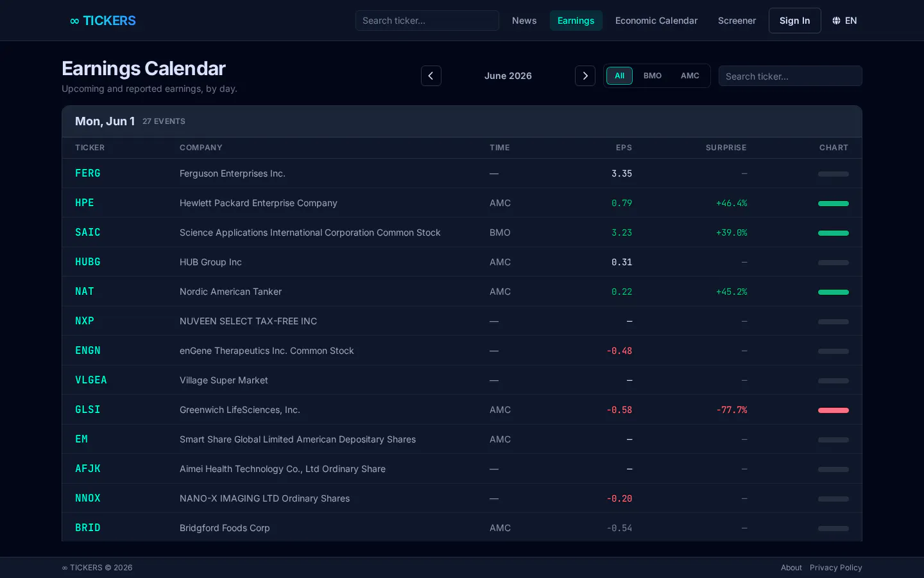Open the VLGEA ticker link
The image size is (924, 578).
91,380
